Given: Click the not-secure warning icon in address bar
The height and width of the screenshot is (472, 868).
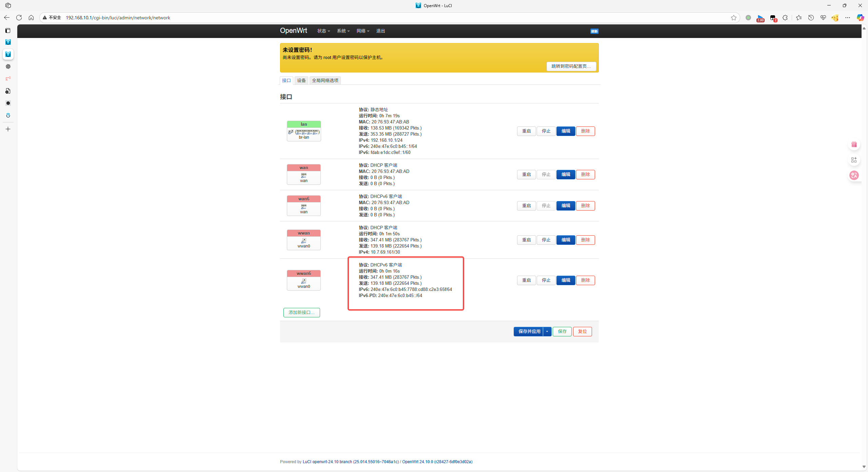Looking at the screenshot, I should click(45, 18).
